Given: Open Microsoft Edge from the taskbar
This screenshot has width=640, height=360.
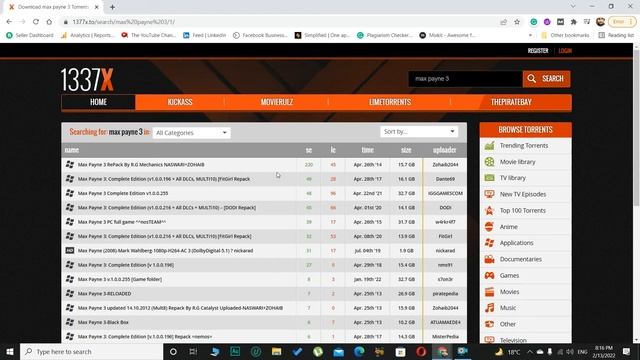Looking at the screenshot, I should (359, 351).
